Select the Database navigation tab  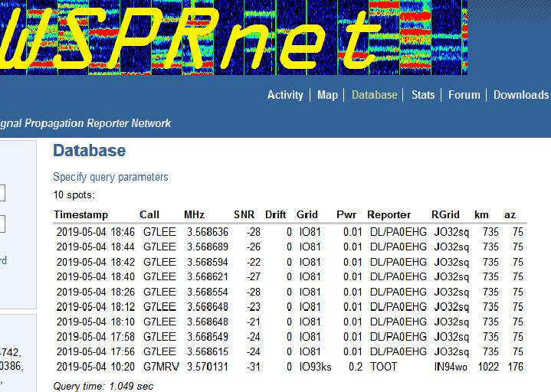click(374, 95)
